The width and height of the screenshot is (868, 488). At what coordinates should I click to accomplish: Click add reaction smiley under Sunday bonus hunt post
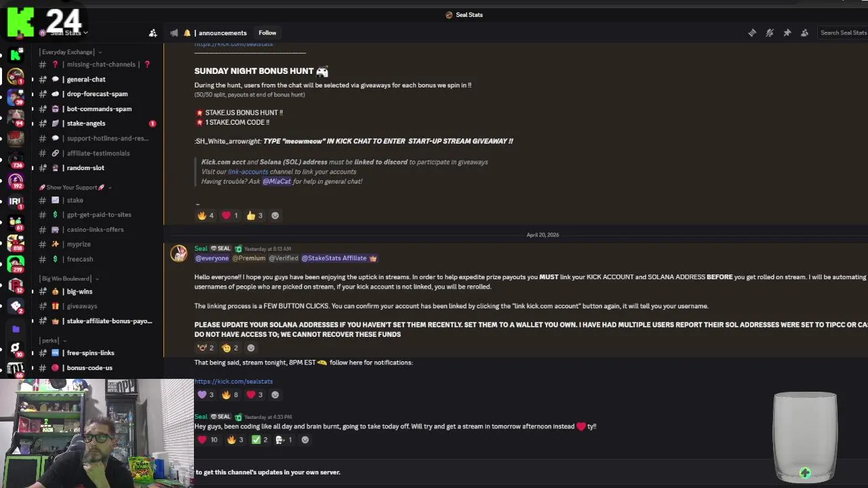pos(275,216)
